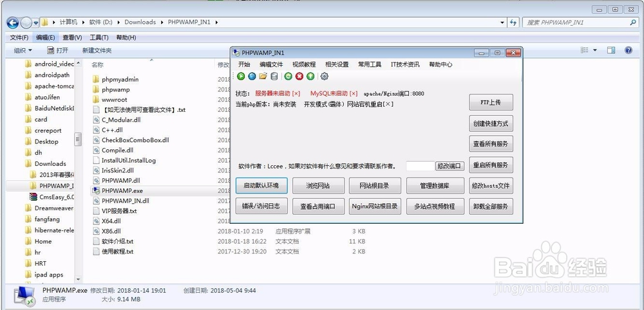Click the green start (play) toolbar icon in PHPWAMP
644x310 pixels.
click(241, 76)
